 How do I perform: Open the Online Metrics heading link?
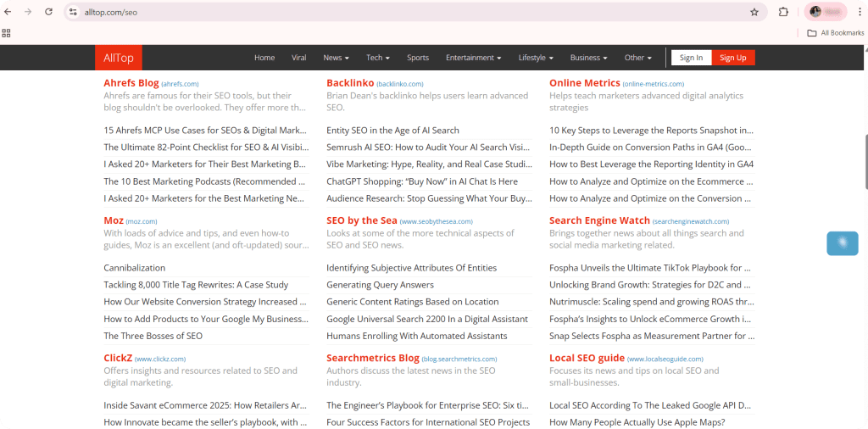(x=585, y=83)
